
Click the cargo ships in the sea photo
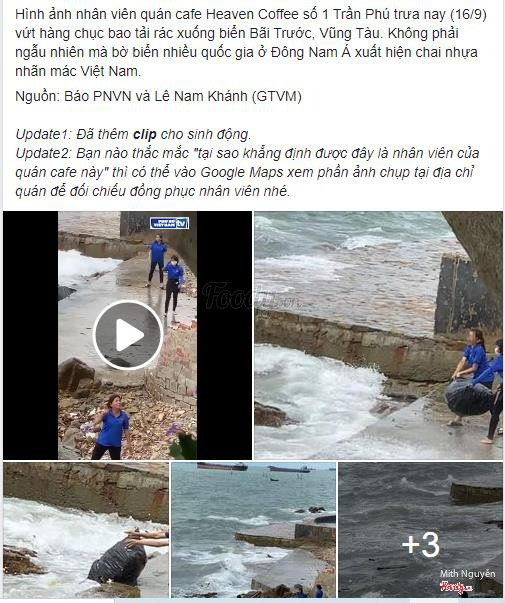click(x=254, y=468)
